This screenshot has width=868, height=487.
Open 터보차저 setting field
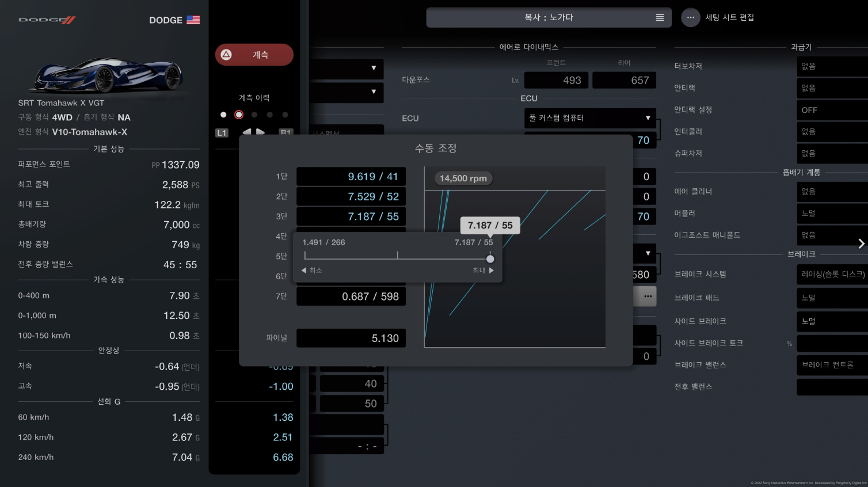tap(832, 66)
